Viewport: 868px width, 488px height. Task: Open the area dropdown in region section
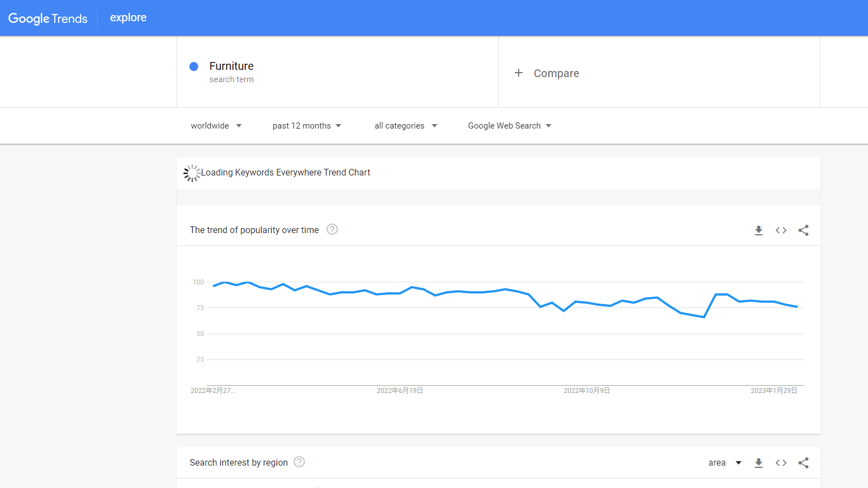(724, 463)
